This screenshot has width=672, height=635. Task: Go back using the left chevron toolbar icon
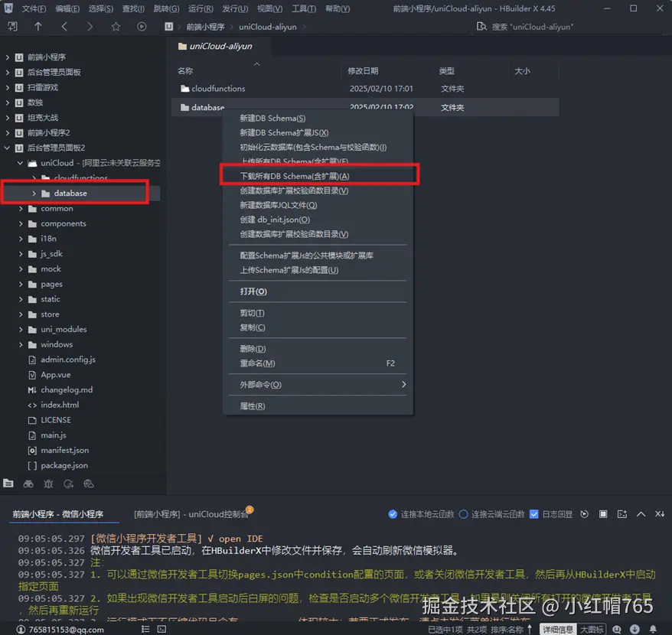[x=64, y=27]
